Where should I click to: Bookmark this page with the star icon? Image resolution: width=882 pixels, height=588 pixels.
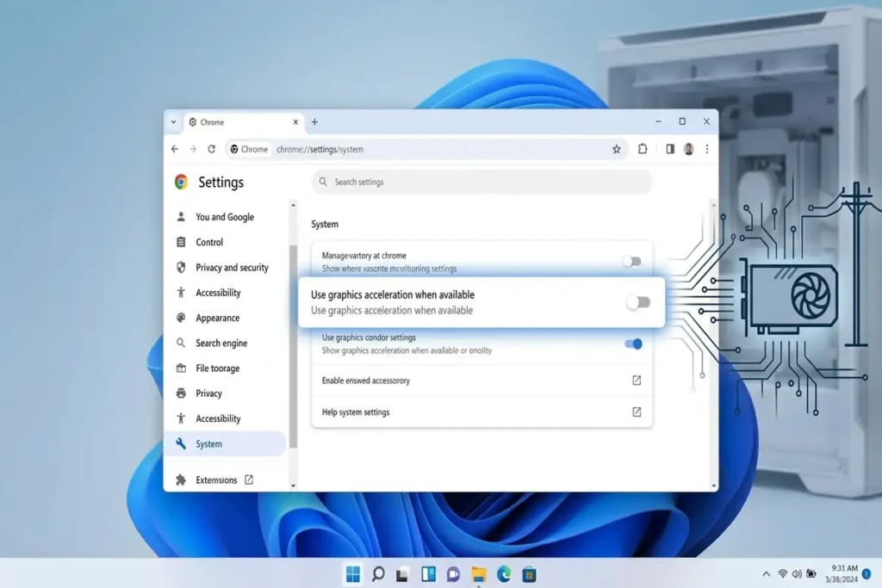tap(617, 149)
